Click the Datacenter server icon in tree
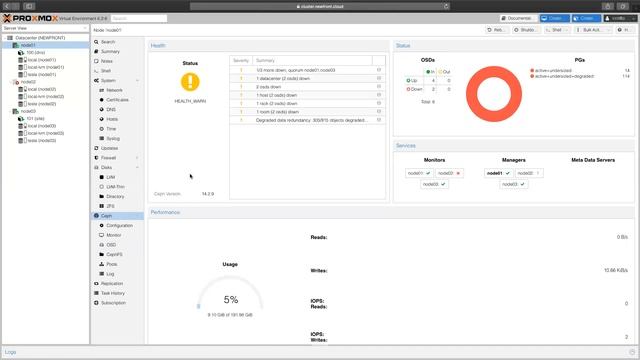Image resolution: width=640 pixels, height=360 pixels. tap(10, 38)
